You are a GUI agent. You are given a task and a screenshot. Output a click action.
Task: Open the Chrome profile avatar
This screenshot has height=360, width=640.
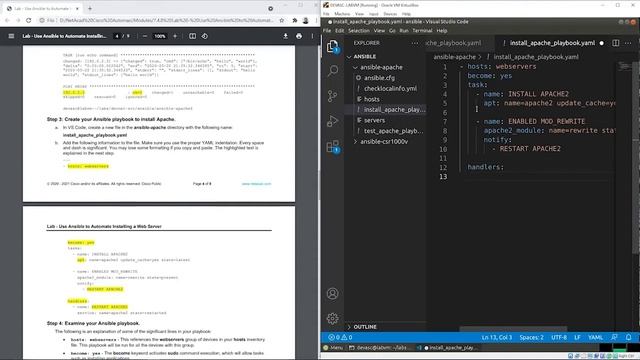(305, 20)
